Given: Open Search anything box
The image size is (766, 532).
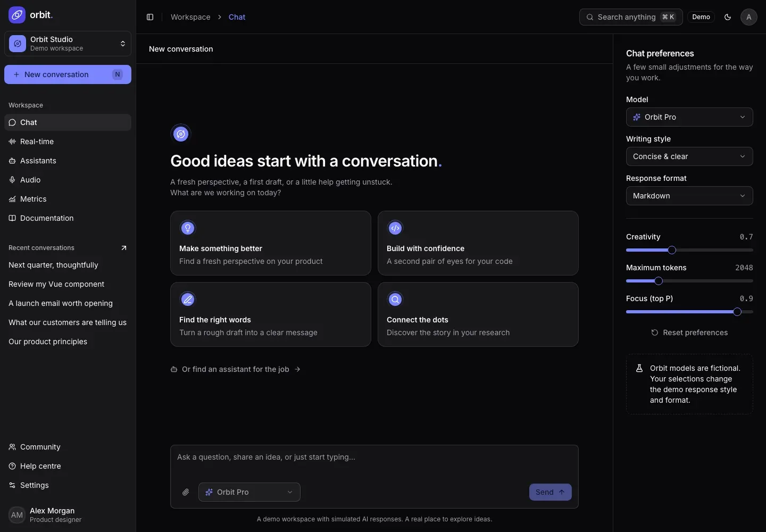Looking at the screenshot, I should tap(631, 17).
